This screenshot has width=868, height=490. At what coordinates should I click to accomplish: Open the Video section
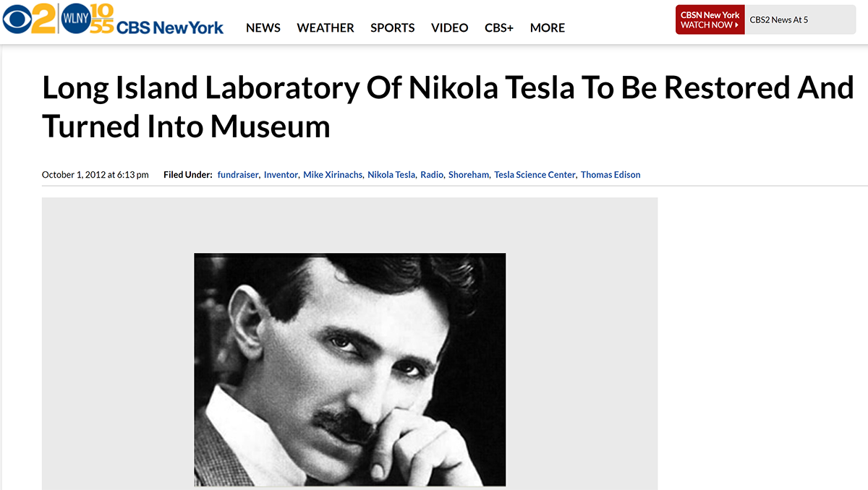click(449, 27)
